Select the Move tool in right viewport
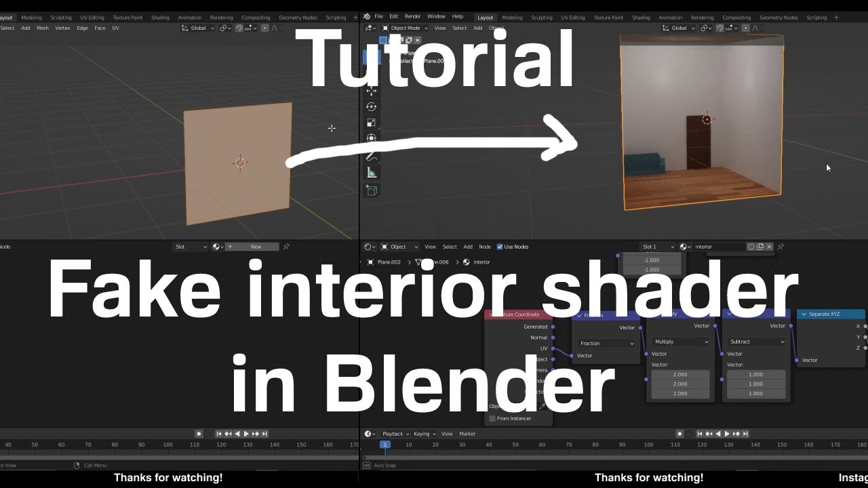This screenshot has width=868, height=488. [371, 90]
